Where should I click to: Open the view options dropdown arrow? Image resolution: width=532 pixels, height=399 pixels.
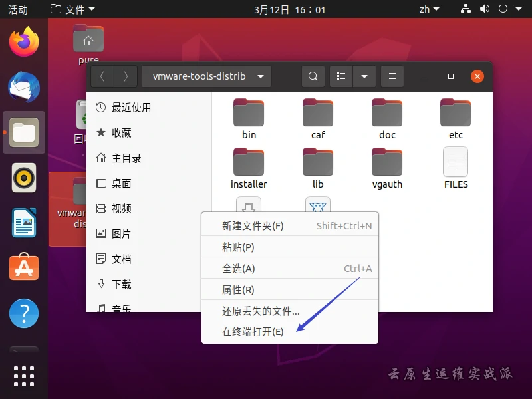click(x=364, y=76)
